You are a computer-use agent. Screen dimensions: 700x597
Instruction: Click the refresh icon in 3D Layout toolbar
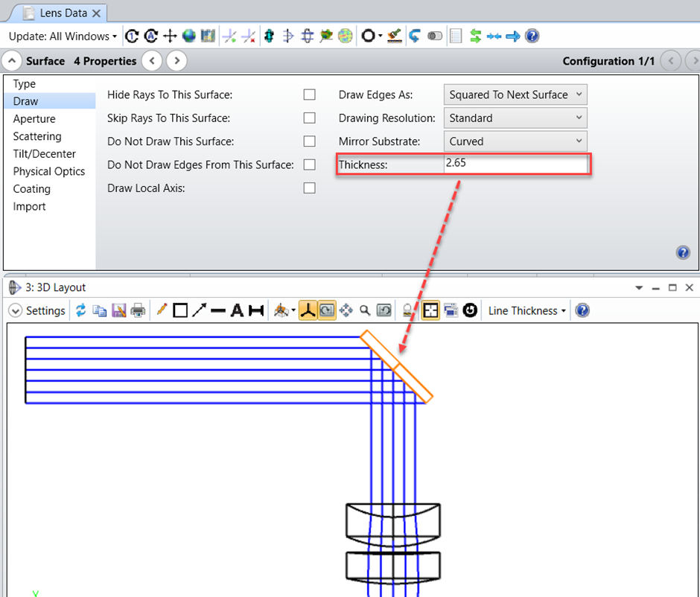(80, 310)
